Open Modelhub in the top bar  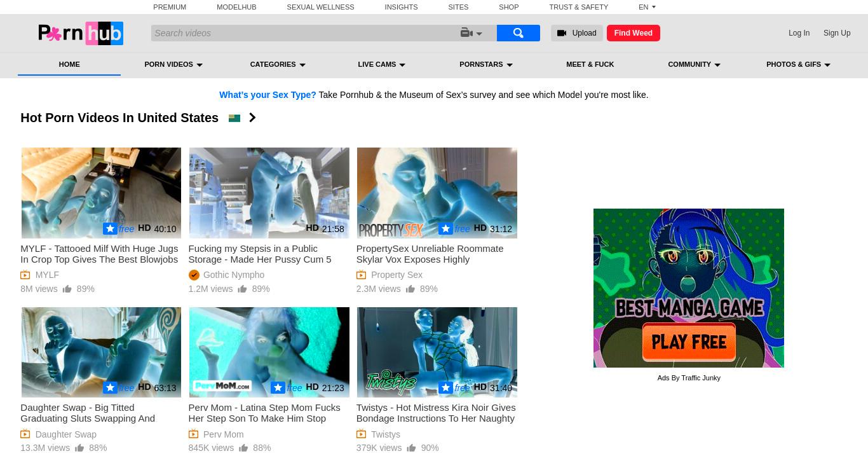236,7
